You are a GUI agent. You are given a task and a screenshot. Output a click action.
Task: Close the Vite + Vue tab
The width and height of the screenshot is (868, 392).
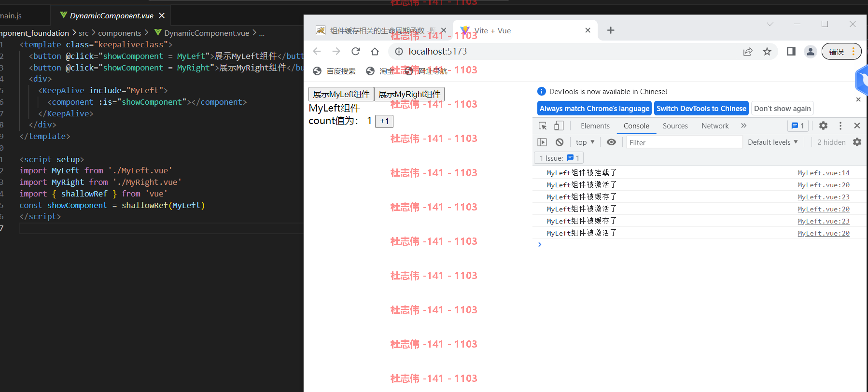coord(588,30)
